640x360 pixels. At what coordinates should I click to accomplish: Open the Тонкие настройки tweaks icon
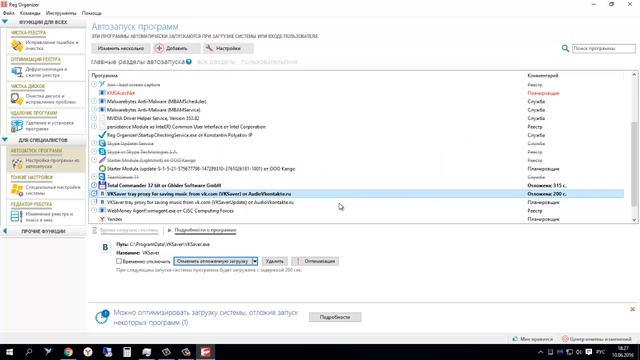17,190
